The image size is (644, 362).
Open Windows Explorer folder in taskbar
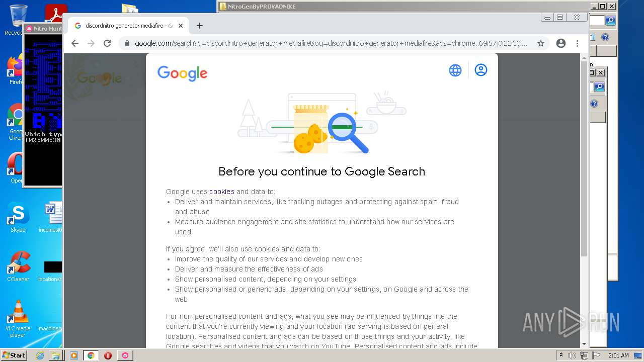click(x=55, y=355)
